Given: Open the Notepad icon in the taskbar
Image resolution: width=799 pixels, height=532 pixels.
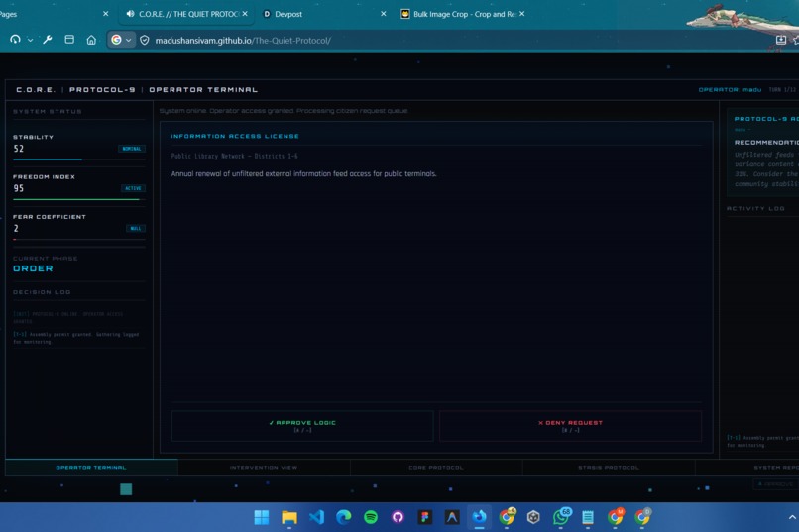Looking at the screenshot, I should [588, 517].
